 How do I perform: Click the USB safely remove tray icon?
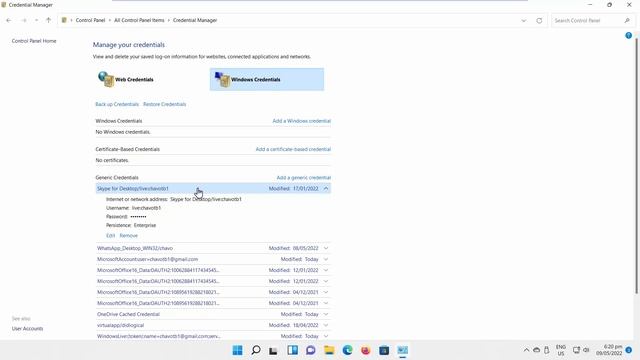click(547, 350)
